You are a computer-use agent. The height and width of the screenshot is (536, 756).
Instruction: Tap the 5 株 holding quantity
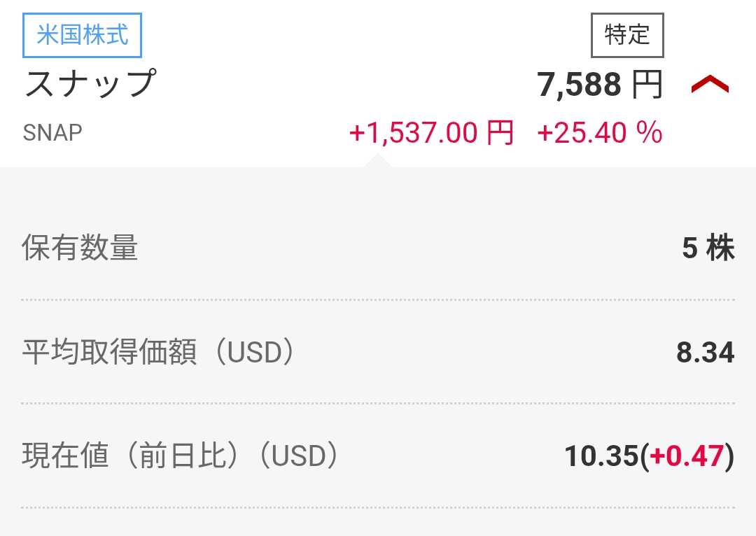point(708,248)
